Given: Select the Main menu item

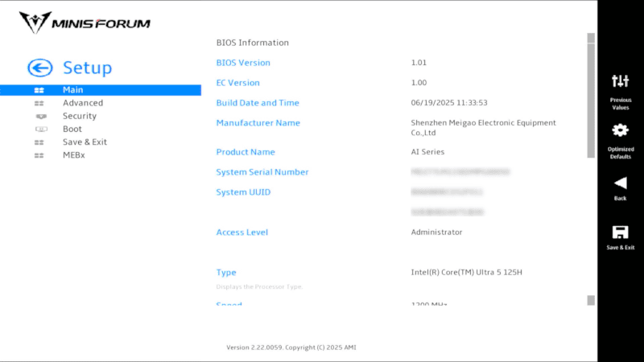Looking at the screenshot, I should pyautogui.click(x=72, y=90).
